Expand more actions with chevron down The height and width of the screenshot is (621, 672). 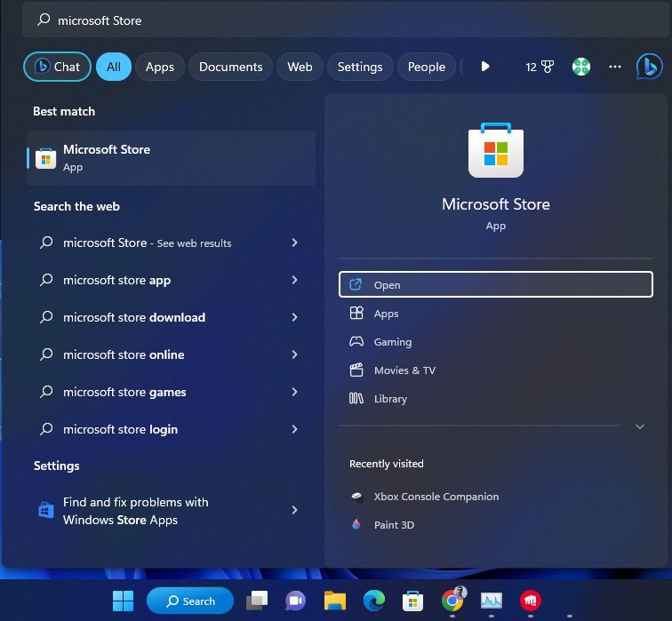click(x=640, y=426)
